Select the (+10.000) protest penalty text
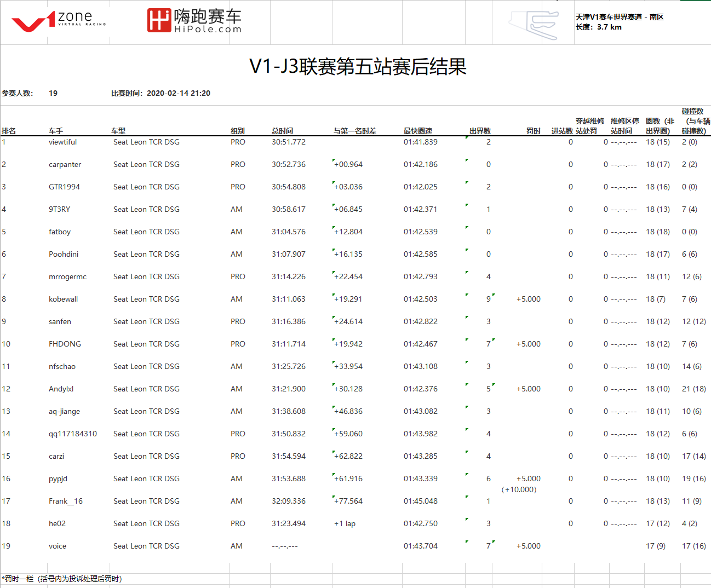 [x=519, y=489]
